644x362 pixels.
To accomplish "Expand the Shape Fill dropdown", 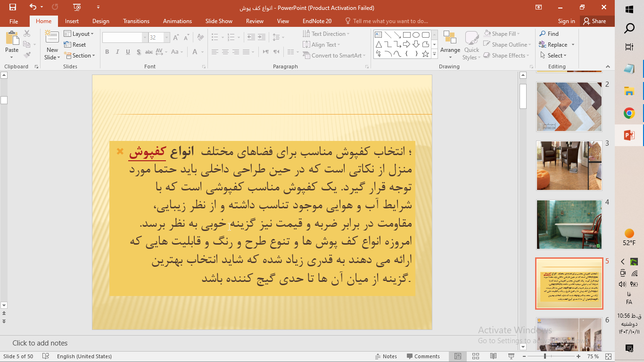I will pos(518,34).
